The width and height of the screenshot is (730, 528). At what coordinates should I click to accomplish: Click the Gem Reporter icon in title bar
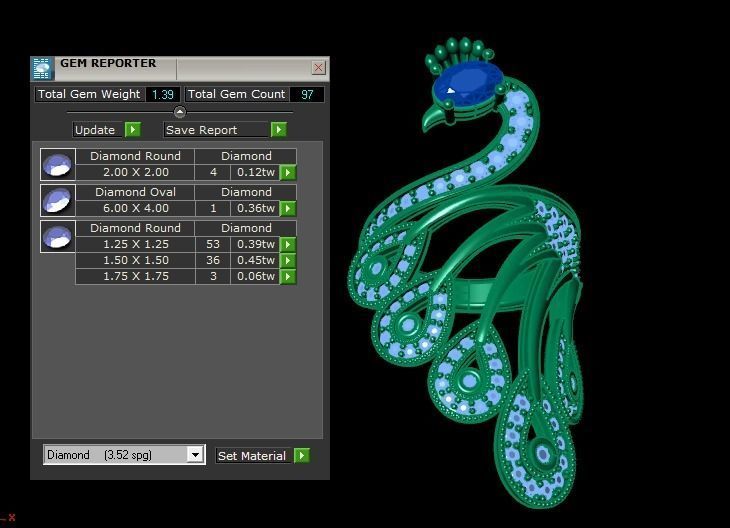pos(42,69)
